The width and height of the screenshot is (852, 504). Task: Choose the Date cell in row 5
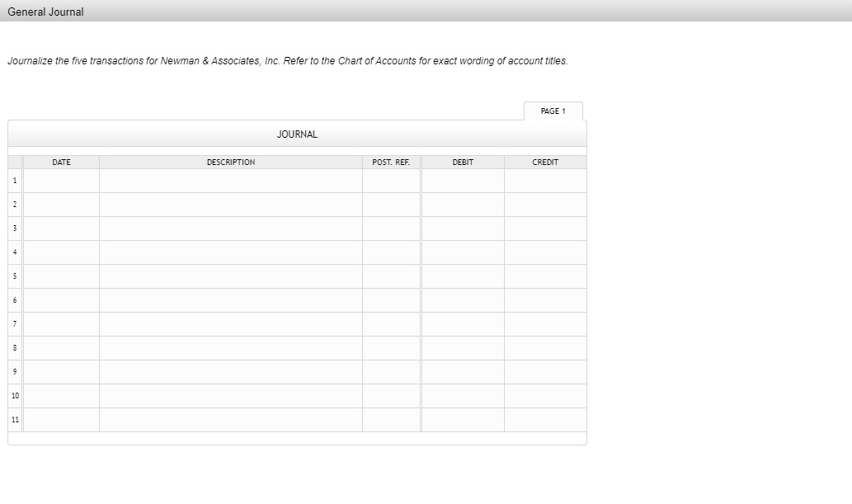[61, 276]
